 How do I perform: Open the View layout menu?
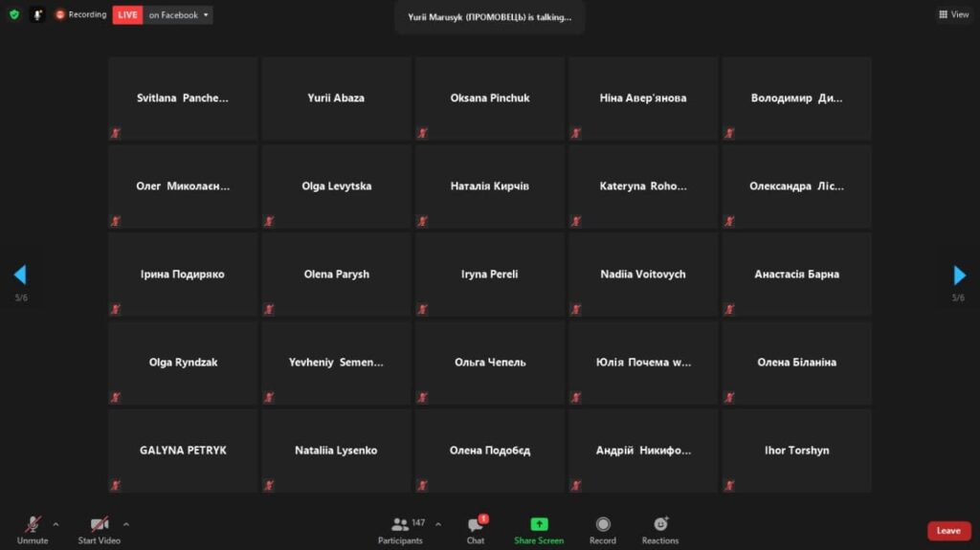[954, 14]
